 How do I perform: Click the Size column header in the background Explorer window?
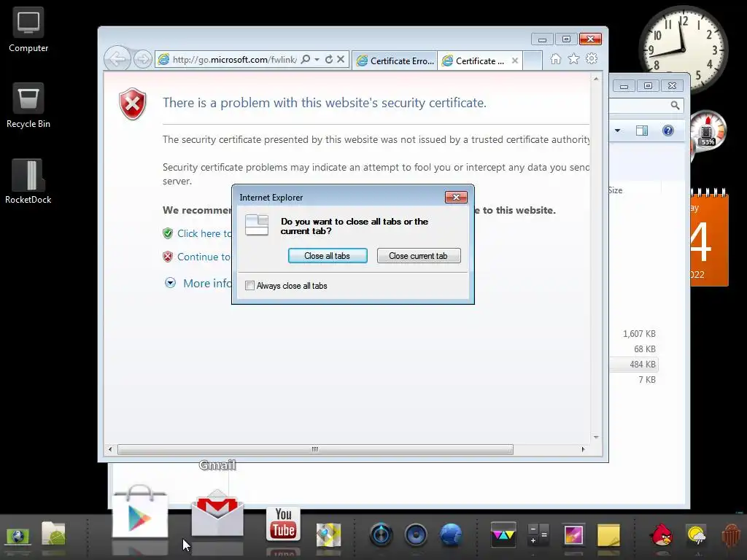pyautogui.click(x=615, y=190)
